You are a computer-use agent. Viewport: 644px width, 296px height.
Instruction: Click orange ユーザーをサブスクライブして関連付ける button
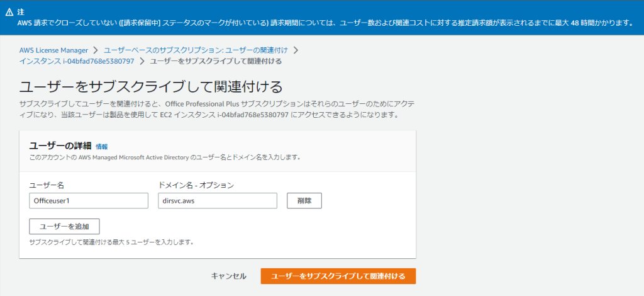pos(338,276)
